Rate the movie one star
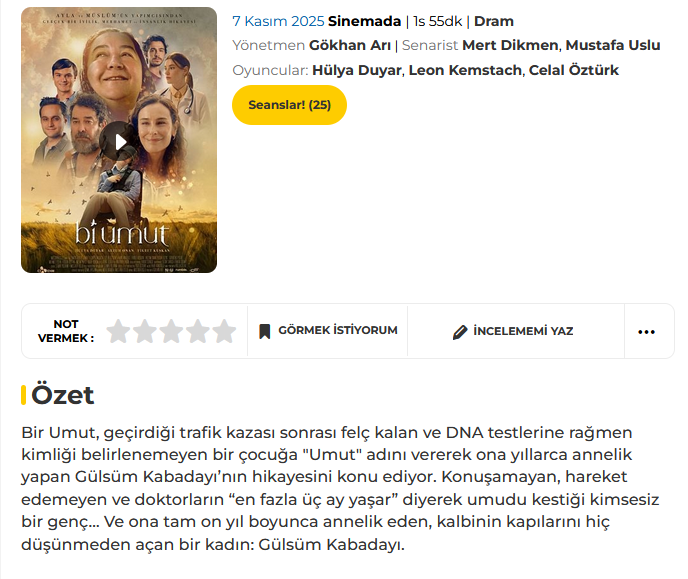The width and height of the screenshot is (688, 579). click(119, 331)
